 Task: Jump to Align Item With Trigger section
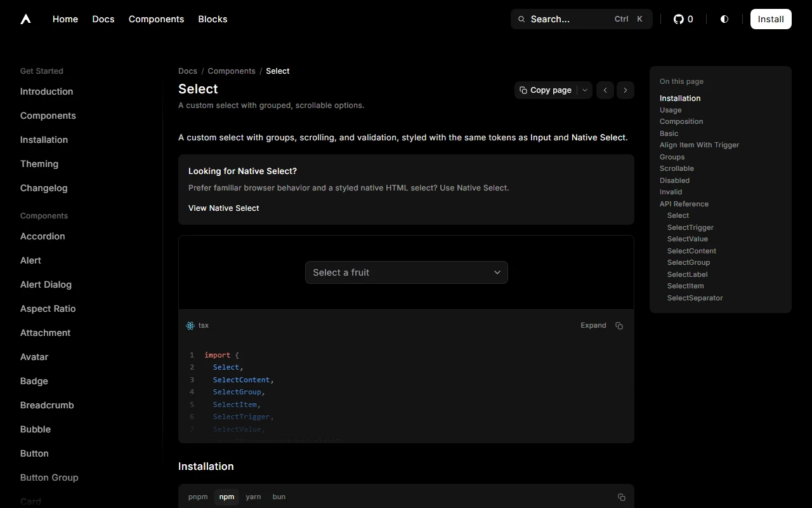(x=699, y=145)
